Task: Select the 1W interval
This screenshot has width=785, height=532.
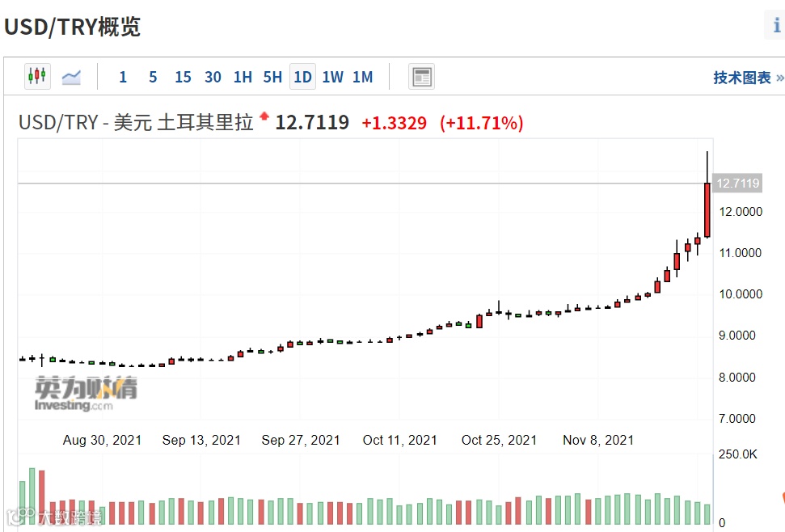Action: tap(333, 77)
